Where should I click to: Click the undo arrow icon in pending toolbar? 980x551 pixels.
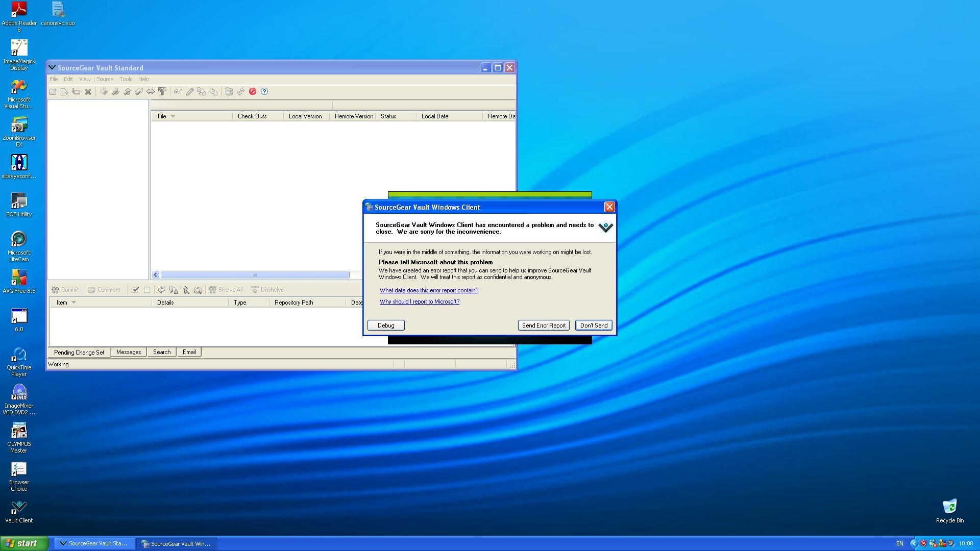pos(161,290)
